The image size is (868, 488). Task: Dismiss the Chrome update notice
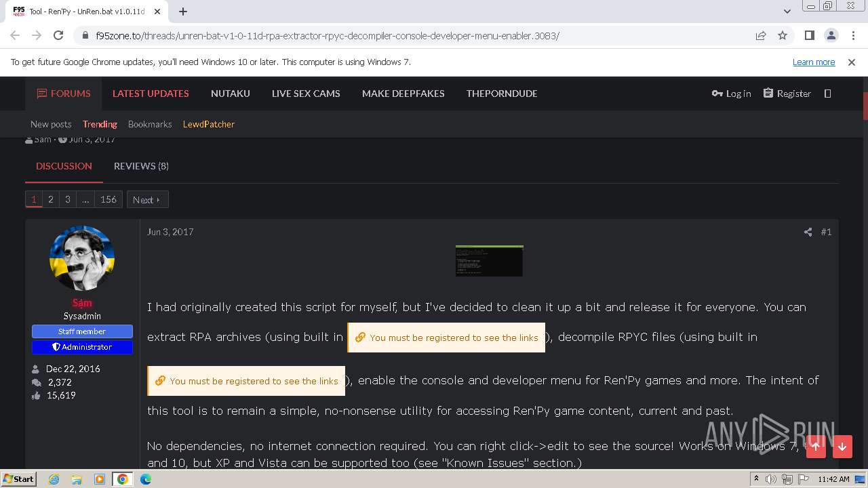(852, 62)
